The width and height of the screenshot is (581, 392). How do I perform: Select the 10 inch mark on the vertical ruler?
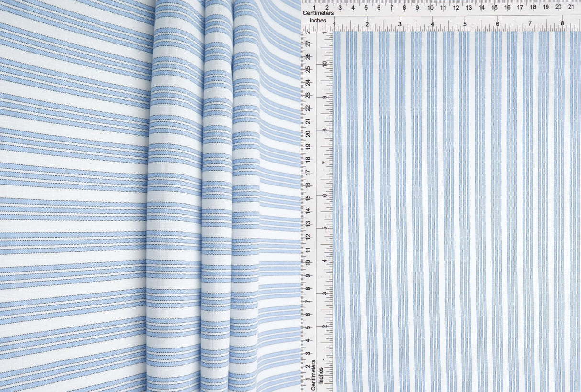[x=324, y=64]
